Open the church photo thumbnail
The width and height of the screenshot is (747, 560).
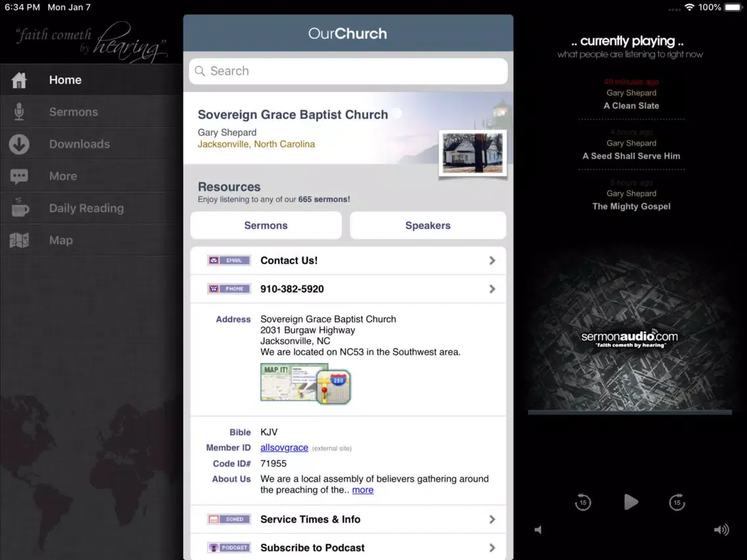tap(472, 153)
